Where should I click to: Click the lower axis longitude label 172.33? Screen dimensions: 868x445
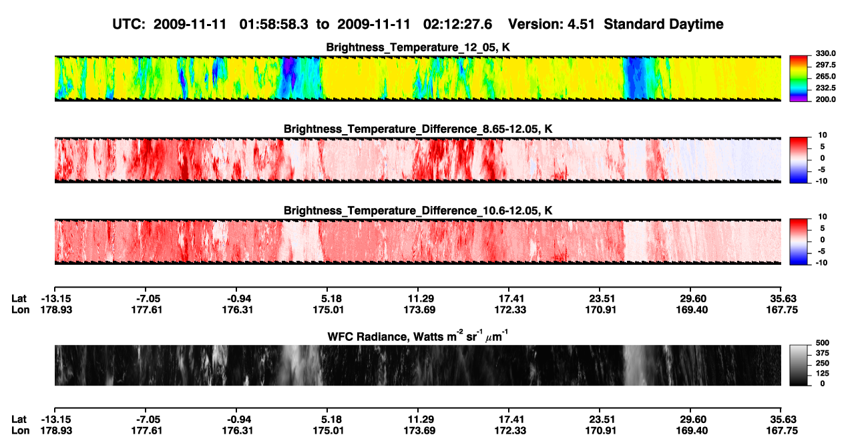509,430
